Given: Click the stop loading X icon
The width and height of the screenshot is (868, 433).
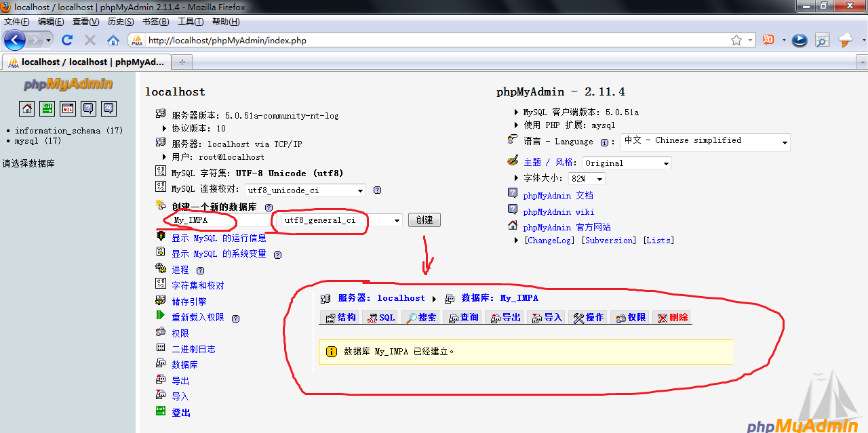Looking at the screenshot, I should tap(90, 41).
